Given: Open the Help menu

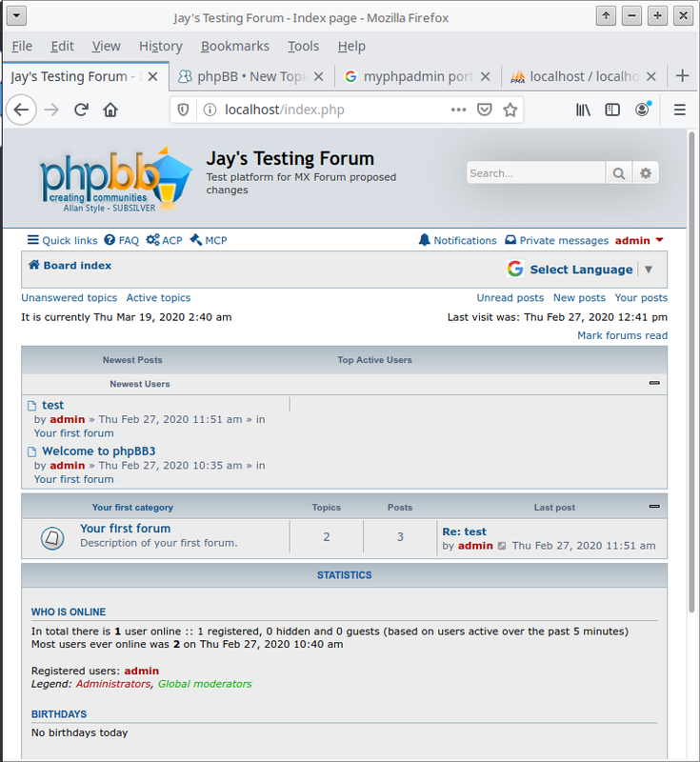Looking at the screenshot, I should click(351, 46).
